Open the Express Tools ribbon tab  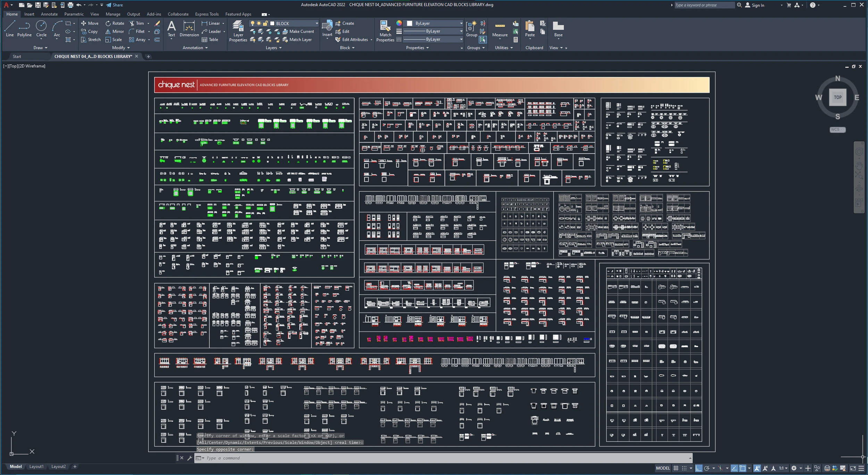click(x=207, y=14)
